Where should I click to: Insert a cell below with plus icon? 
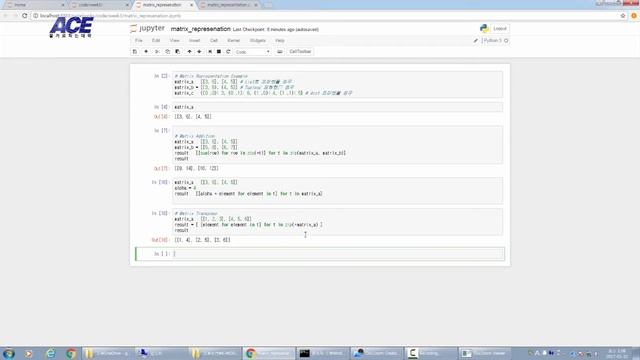[x=146, y=52]
